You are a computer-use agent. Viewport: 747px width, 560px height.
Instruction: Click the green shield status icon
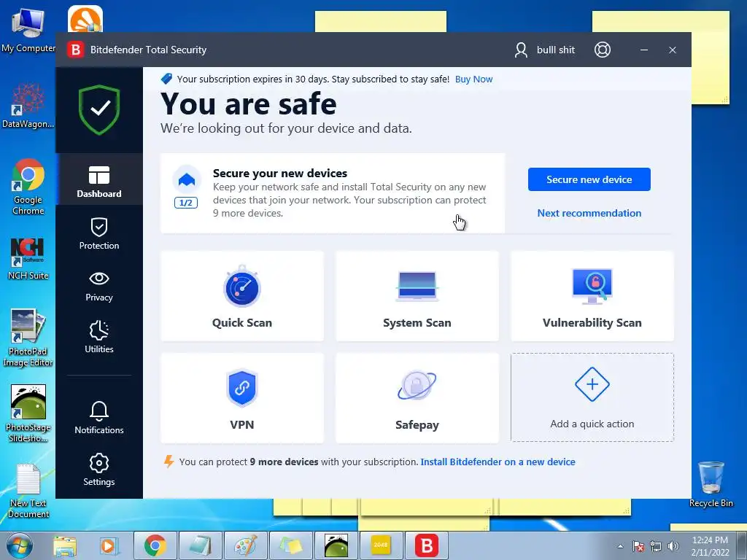point(99,109)
